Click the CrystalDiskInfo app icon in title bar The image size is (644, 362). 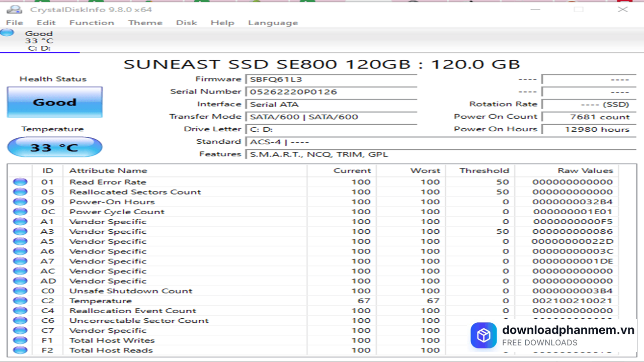[x=14, y=9]
